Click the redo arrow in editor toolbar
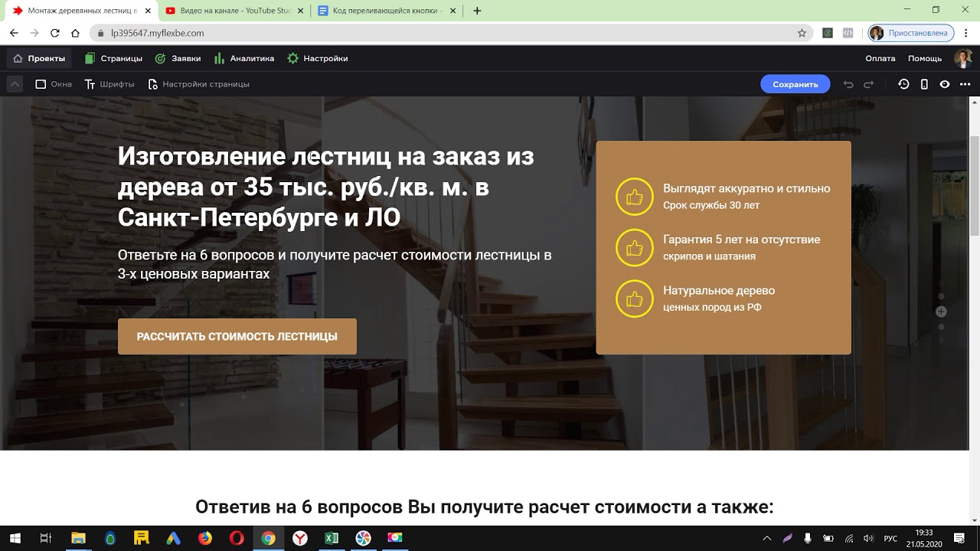This screenshot has height=551, width=980. pyautogui.click(x=869, y=84)
